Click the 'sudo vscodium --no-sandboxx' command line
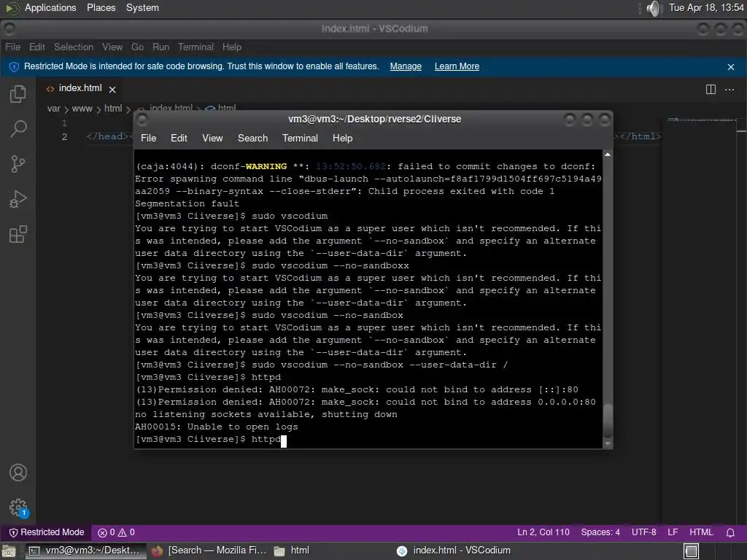This screenshot has height=560, width=747. 330,265
